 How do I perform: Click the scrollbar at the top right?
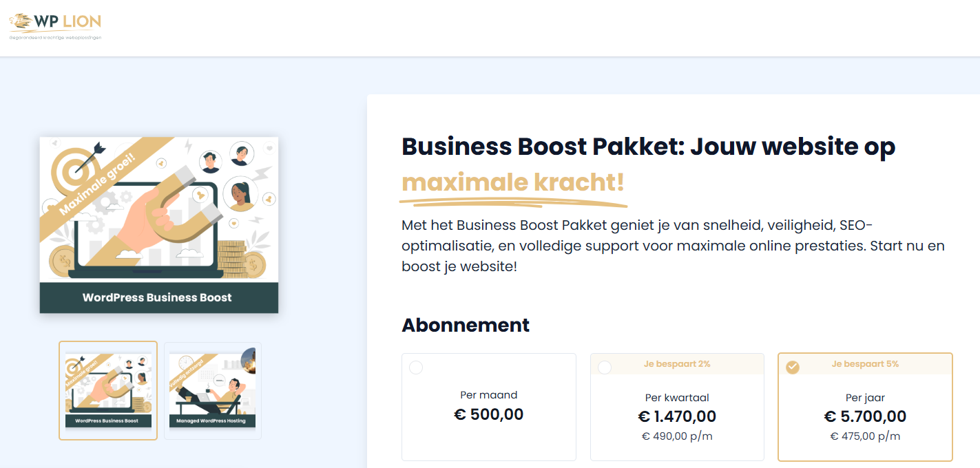[976, 28]
